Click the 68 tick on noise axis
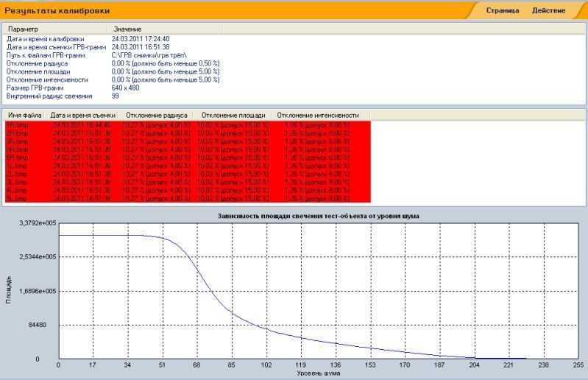 pyautogui.click(x=196, y=365)
